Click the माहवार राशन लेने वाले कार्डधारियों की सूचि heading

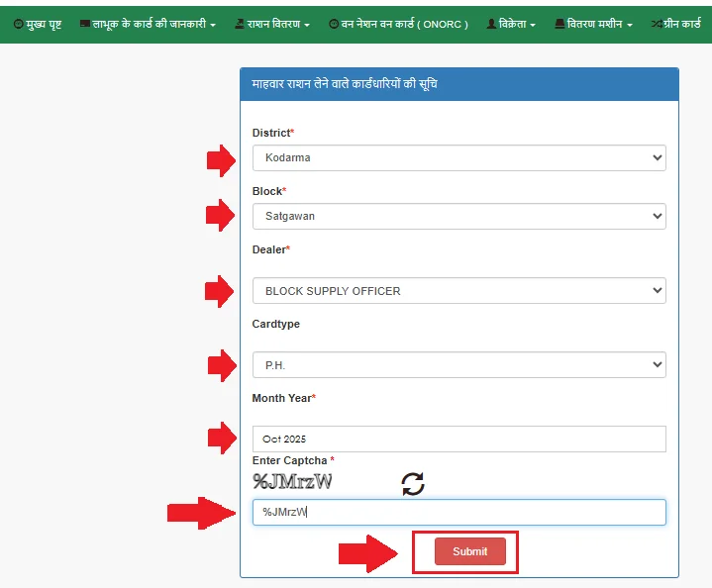pyautogui.click(x=345, y=84)
